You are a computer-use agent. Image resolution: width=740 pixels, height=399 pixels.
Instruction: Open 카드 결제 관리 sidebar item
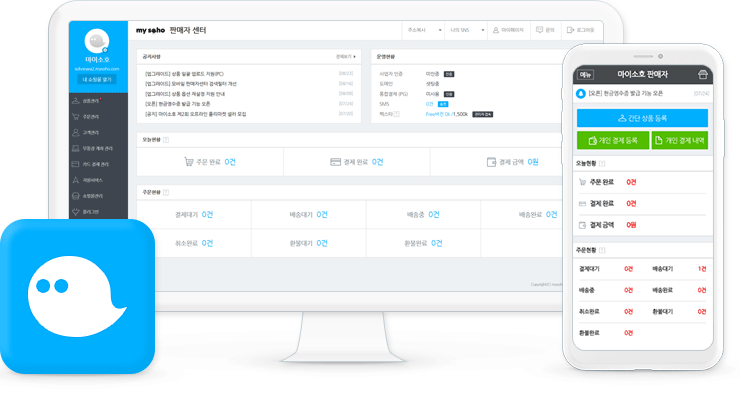[91, 164]
